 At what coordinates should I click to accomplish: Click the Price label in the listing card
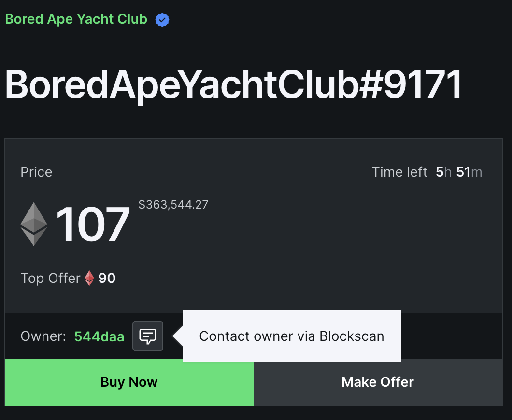click(x=36, y=172)
